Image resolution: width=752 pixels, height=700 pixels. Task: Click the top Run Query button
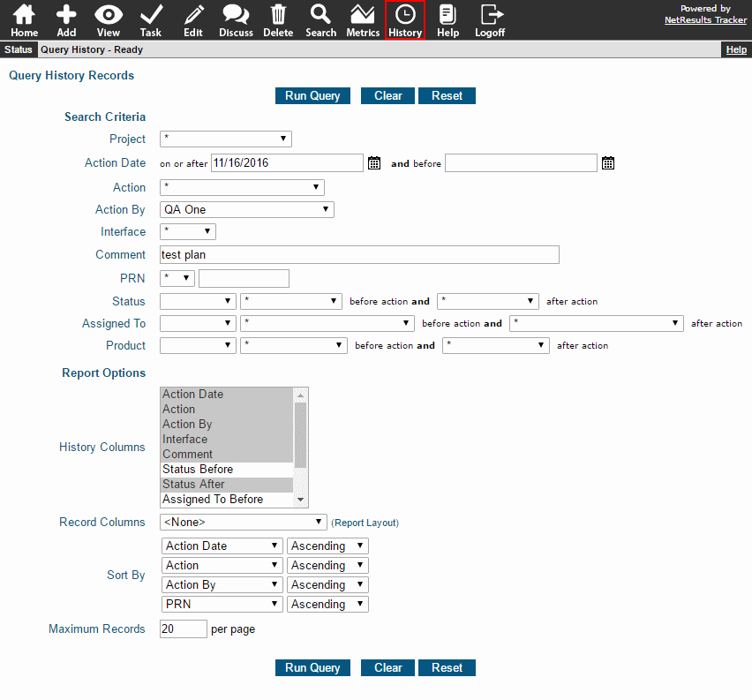[312, 95]
